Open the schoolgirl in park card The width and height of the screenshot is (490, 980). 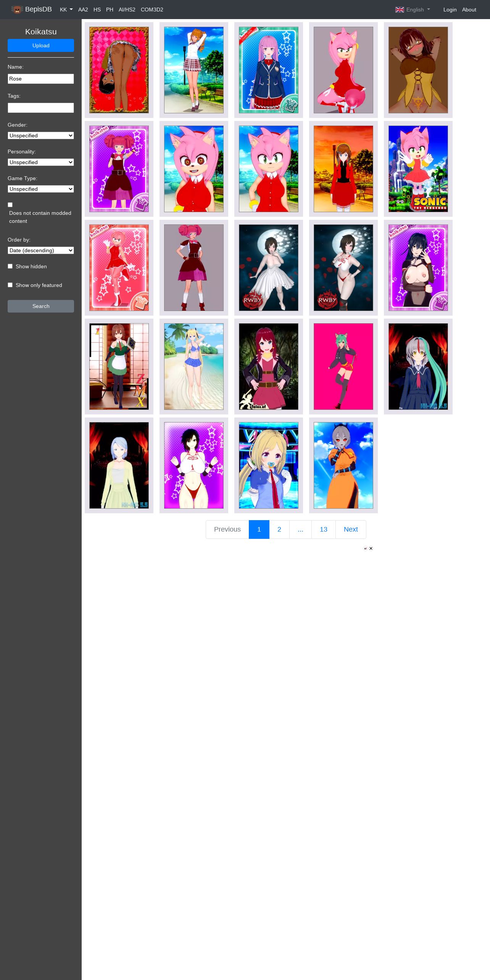coord(194,70)
